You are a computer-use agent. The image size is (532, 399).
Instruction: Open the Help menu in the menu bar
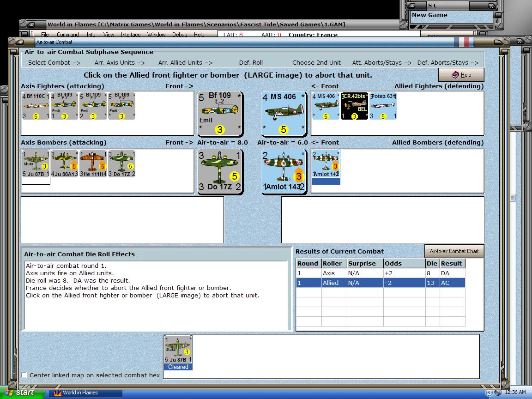[199, 35]
